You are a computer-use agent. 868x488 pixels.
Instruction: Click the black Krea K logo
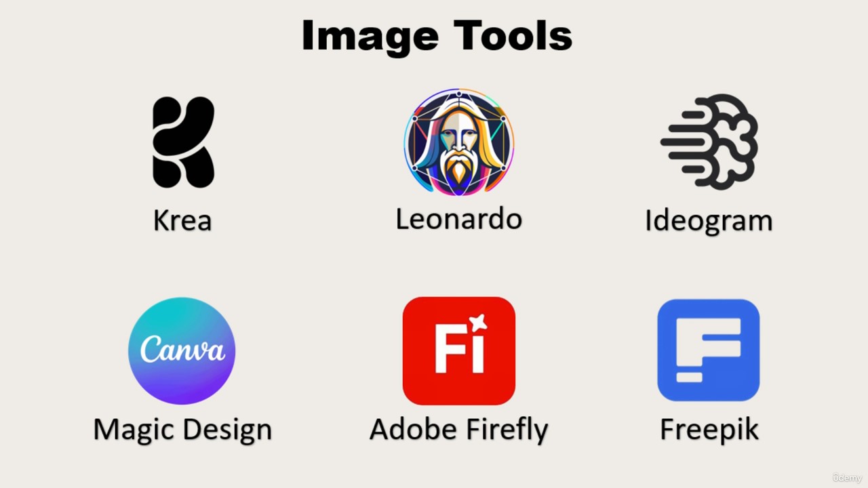point(183,142)
